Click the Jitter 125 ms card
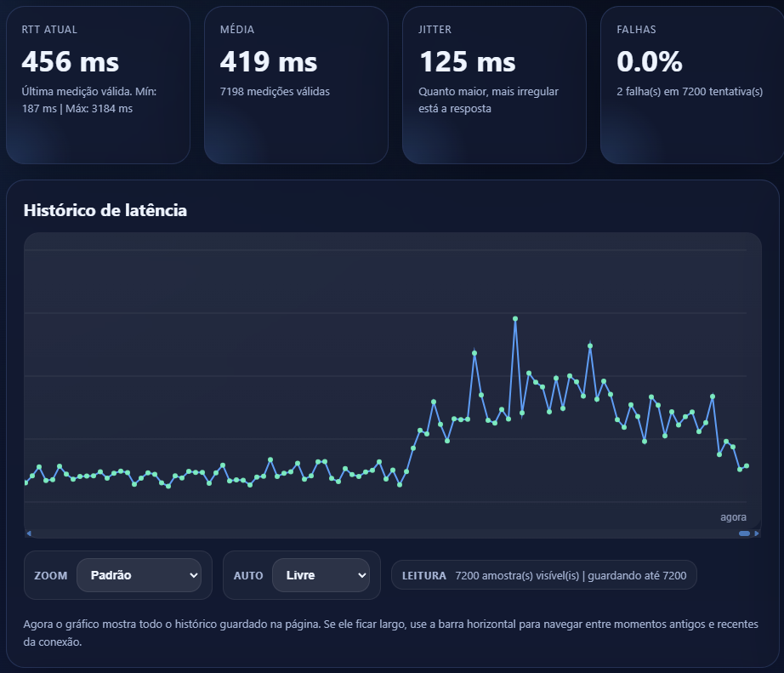The height and width of the screenshot is (673, 784). click(x=494, y=85)
